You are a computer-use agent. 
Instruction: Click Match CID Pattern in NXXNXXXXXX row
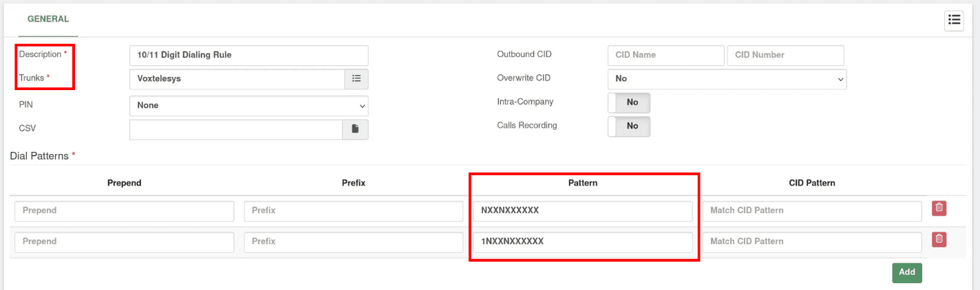(812, 211)
